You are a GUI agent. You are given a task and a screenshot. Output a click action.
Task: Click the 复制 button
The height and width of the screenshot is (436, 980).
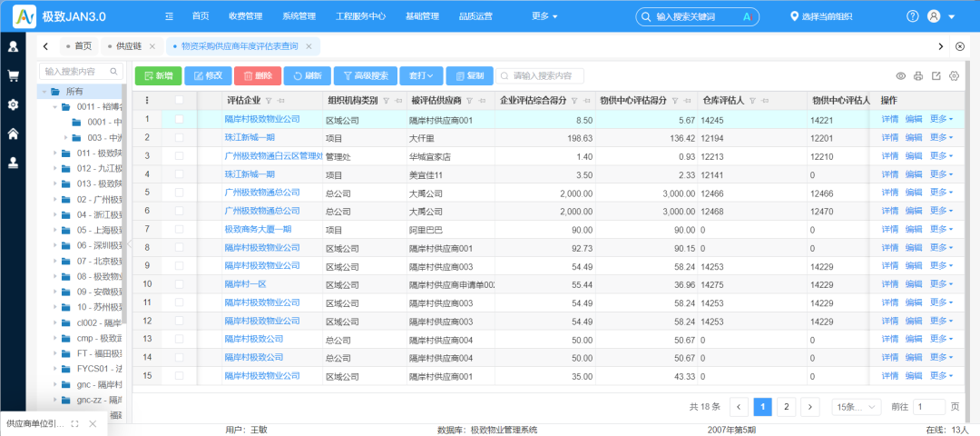point(470,76)
